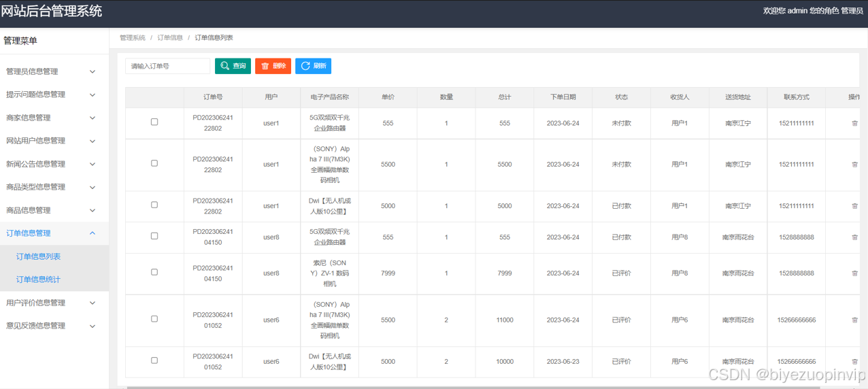Expand 商品类型信息管理 chevron
Screen dimensions: 868x389
coord(93,187)
